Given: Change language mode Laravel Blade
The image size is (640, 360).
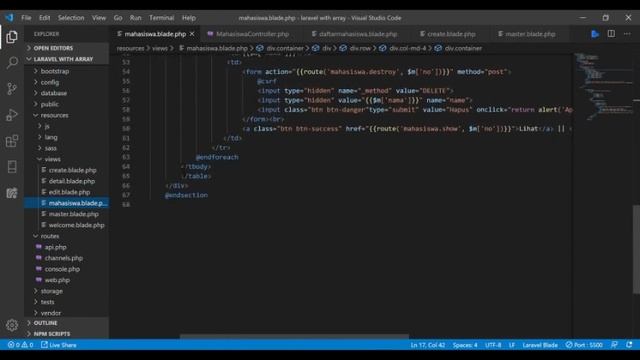Looking at the screenshot, I should point(540,345).
